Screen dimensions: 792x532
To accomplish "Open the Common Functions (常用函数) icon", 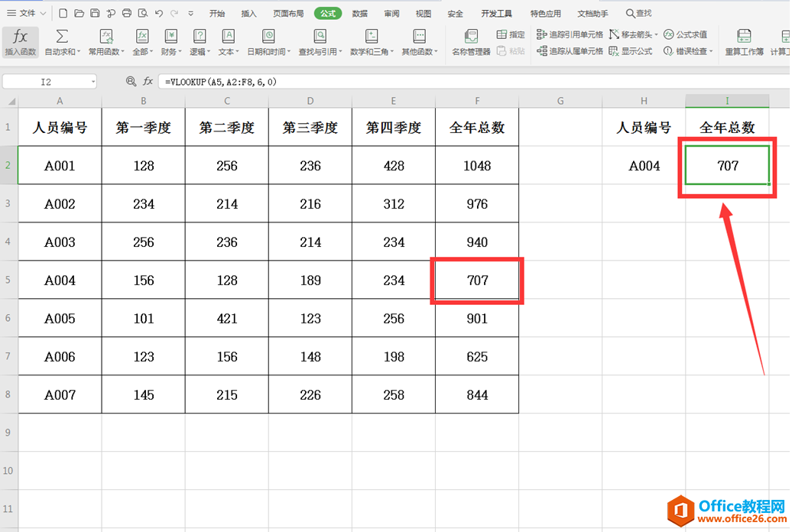I will click(106, 42).
